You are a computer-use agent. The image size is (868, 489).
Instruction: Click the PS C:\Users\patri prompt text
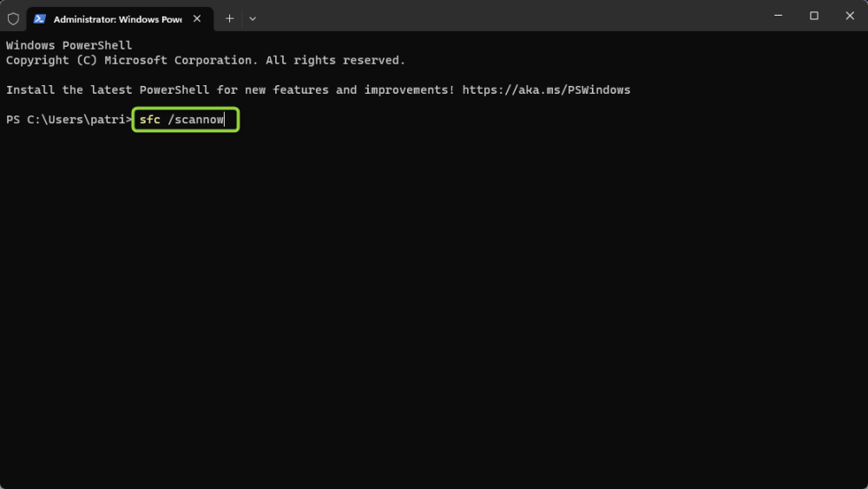click(68, 119)
